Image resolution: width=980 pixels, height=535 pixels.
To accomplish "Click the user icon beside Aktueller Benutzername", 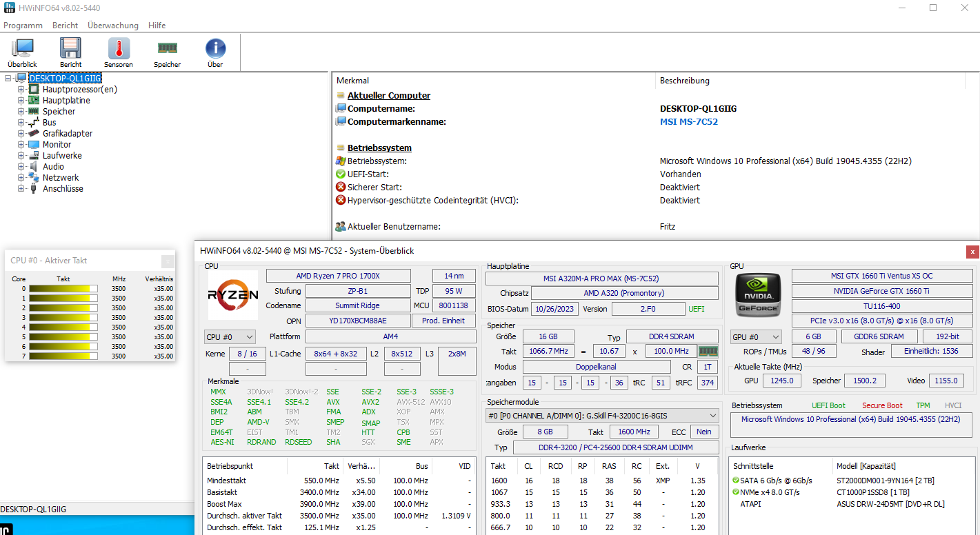I will 341,227.
